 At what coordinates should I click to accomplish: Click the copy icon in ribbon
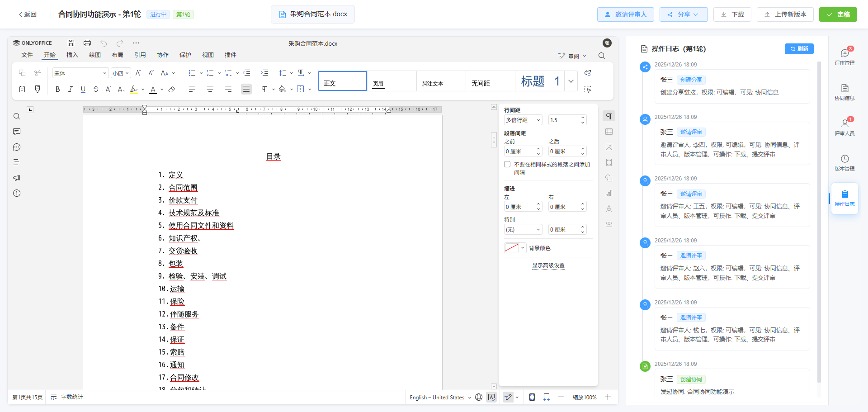(x=22, y=73)
